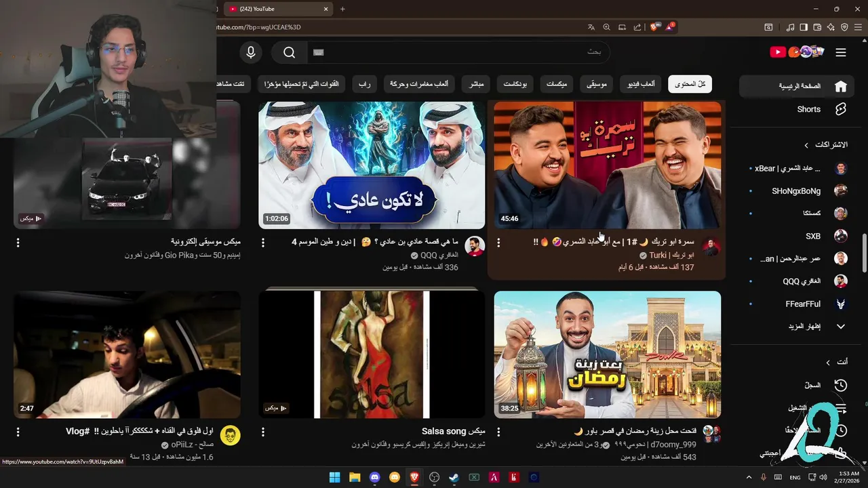Open taskbar clock showing 1:53 AM
Viewport: 868px width, 488px height.
[848, 477]
